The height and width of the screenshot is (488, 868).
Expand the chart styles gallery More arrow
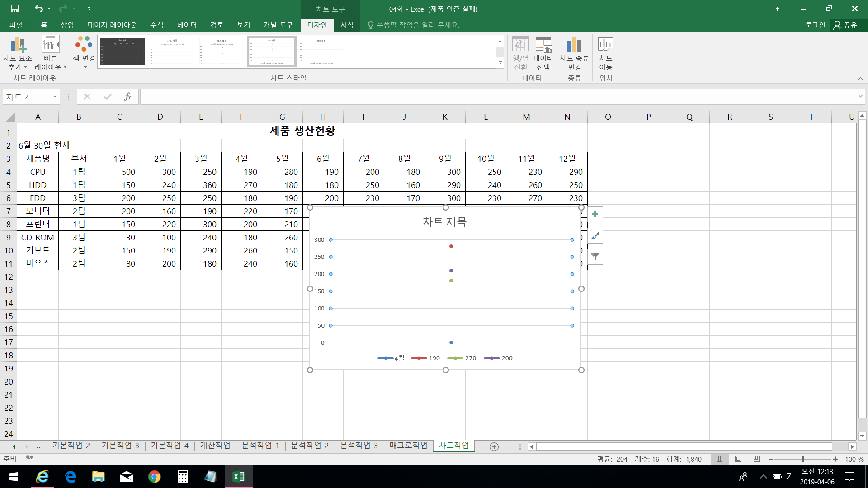point(500,64)
